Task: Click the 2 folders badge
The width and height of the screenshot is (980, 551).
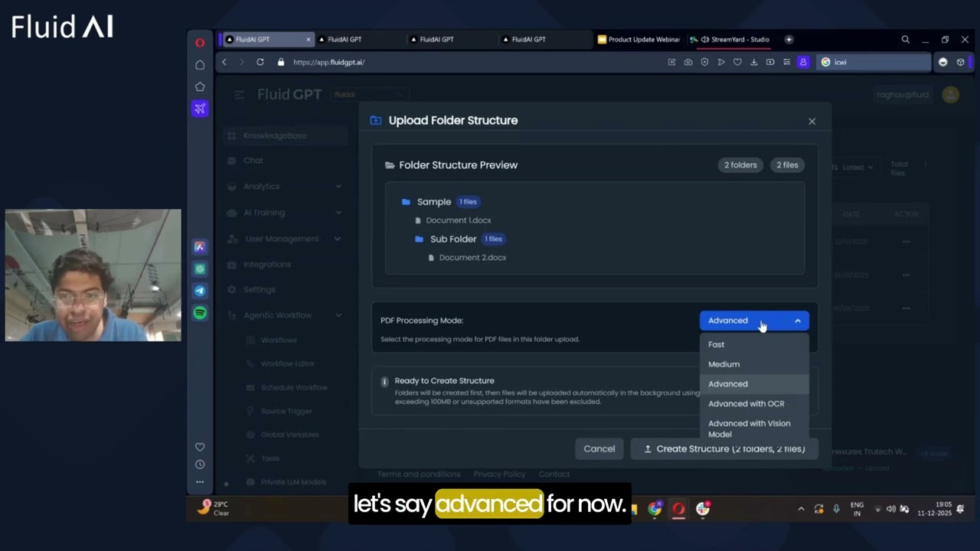Action: click(740, 165)
